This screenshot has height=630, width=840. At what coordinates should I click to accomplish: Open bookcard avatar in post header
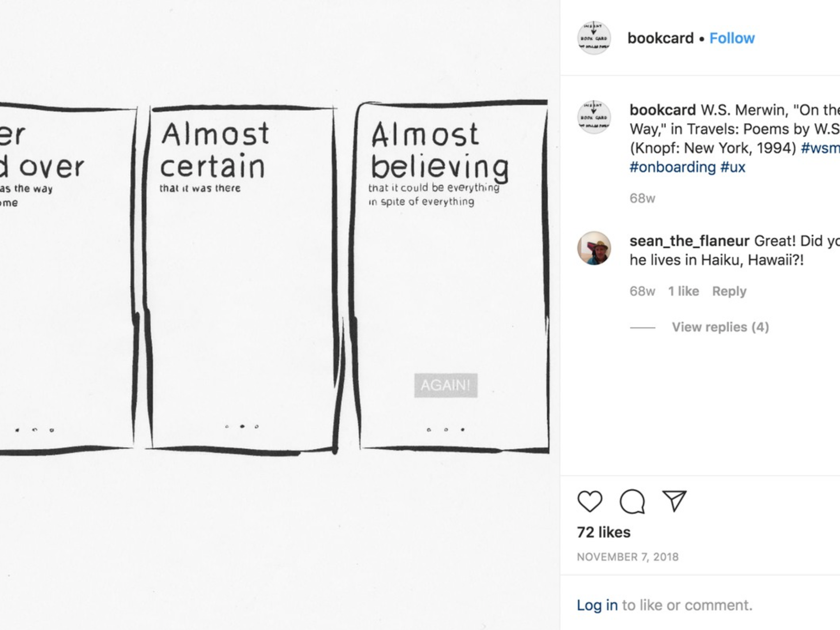tap(594, 38)
